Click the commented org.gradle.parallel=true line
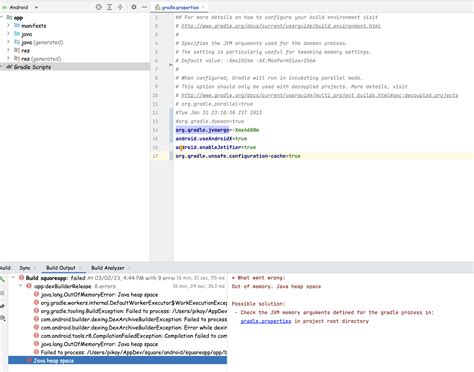This screenshot has width=474, height=372. tap(214, 104)
